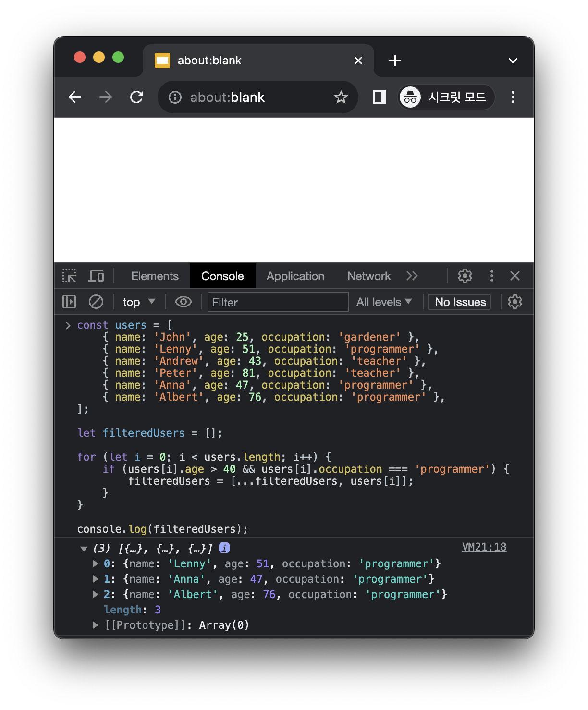
Task: Clear the console output
Action: click(x=96, y=302)
